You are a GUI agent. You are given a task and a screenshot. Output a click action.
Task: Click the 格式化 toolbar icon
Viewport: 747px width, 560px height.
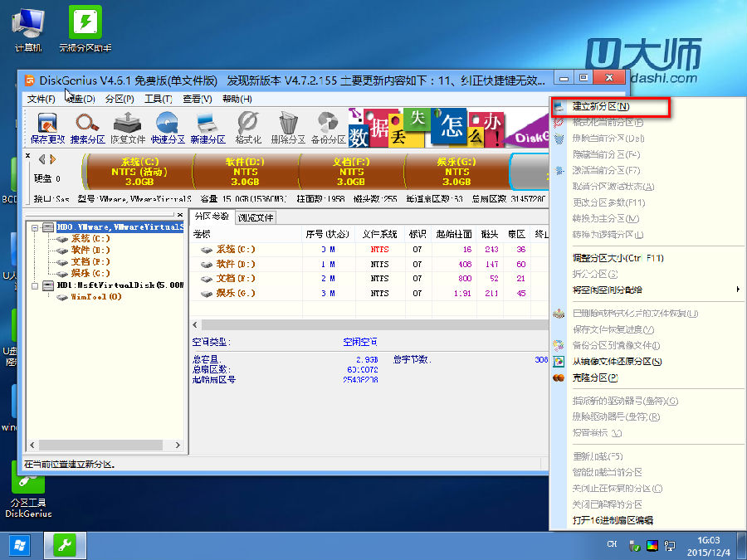[247, 128]
